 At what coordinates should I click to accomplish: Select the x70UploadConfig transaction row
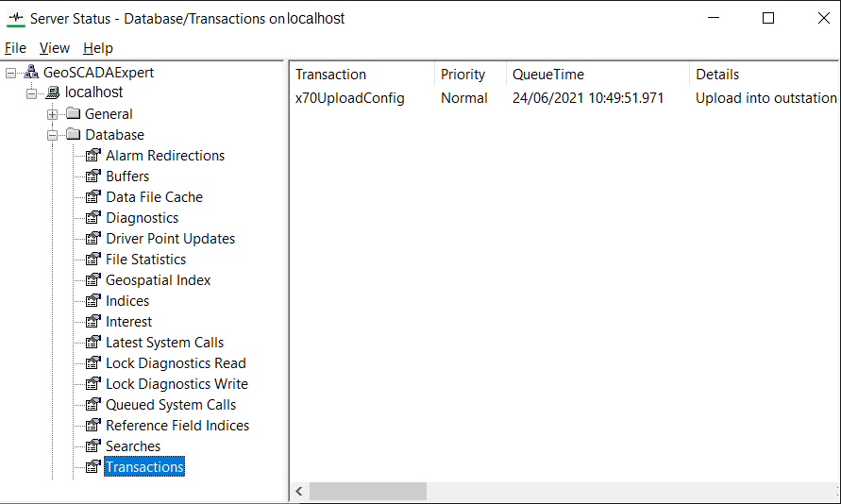tap(350, 98)
